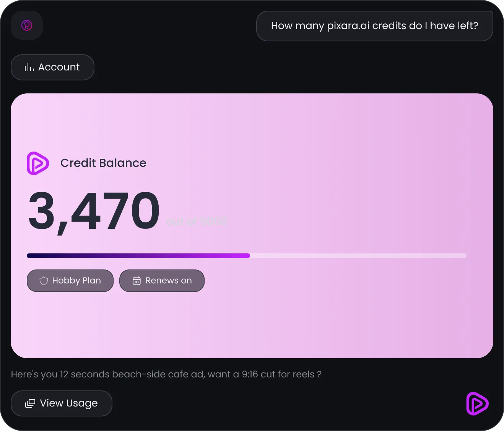
Task: Click the pink circular logo icon at top left
Action: (x=27, y=25)
